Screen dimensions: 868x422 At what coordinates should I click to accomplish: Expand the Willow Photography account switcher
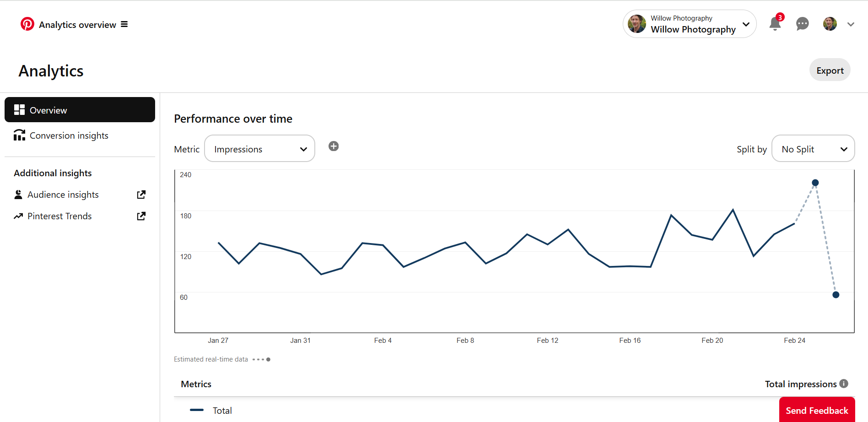[746, 24]
